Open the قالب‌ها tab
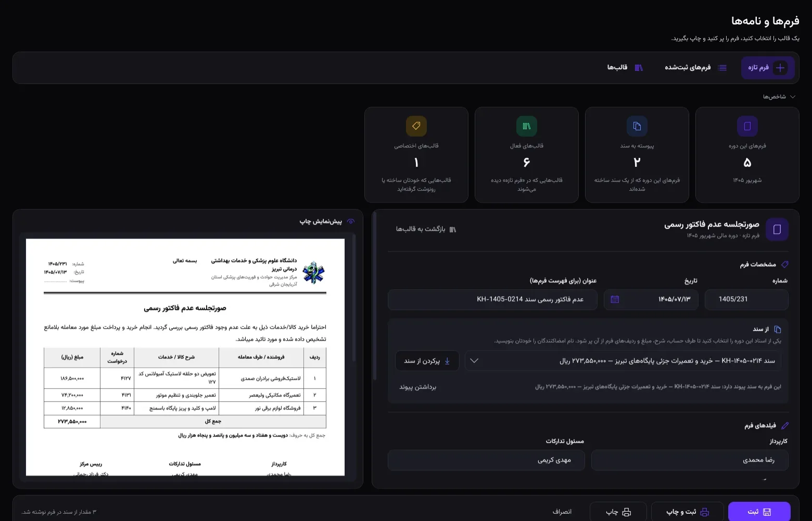 pyautogui.click(x=625, y=68)
